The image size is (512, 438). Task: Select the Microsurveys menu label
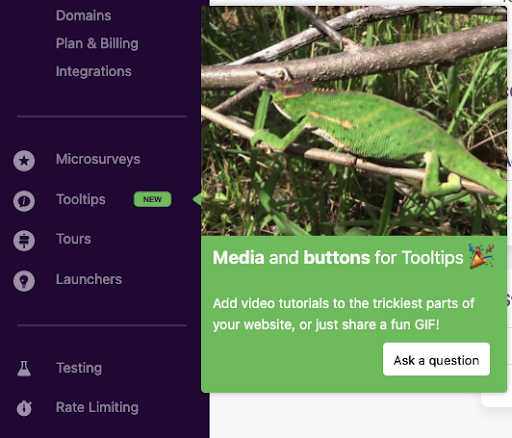[98, 159]
